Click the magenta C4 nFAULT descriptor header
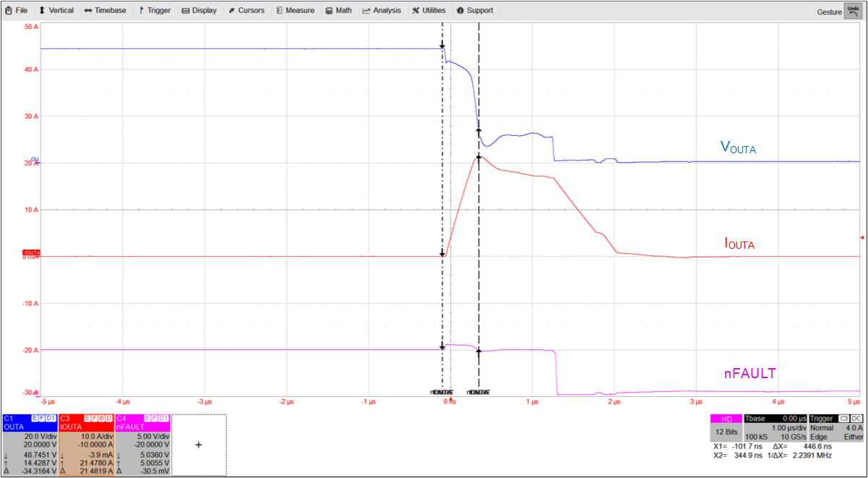Viewport: 868px width, 478px height. tap(142, 422)
